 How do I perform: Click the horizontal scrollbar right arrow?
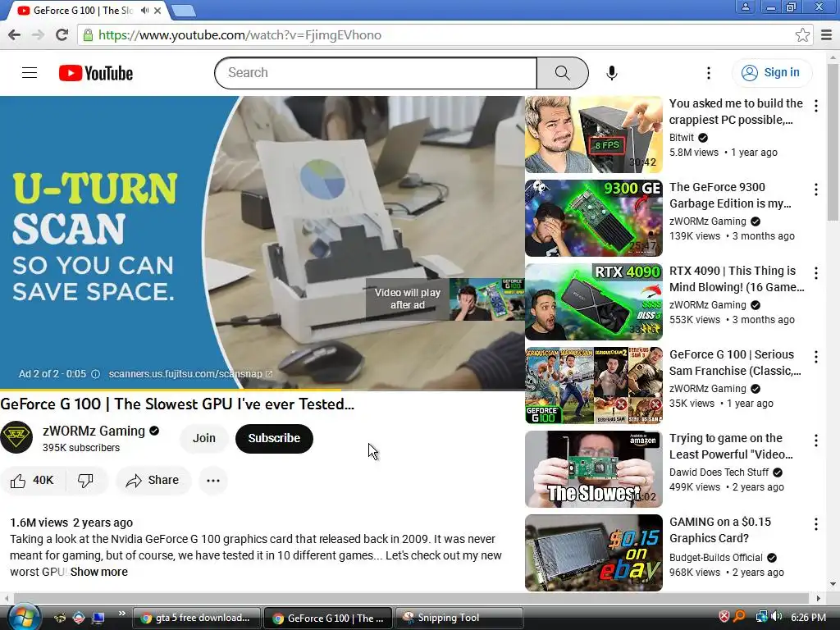[818, 598]
